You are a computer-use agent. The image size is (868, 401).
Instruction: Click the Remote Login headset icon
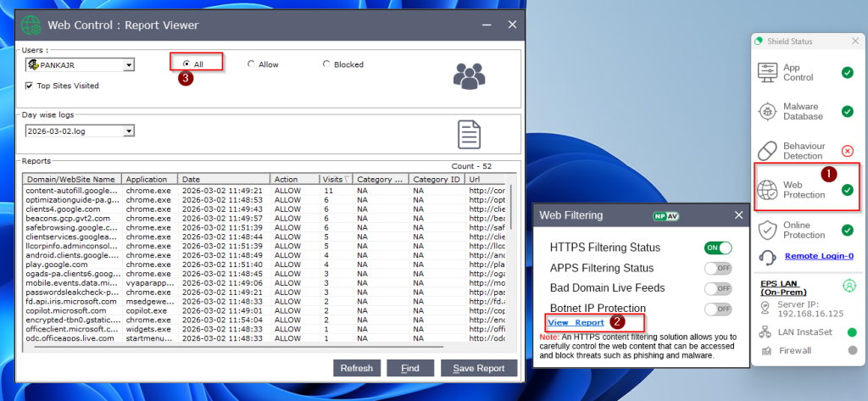766,256
